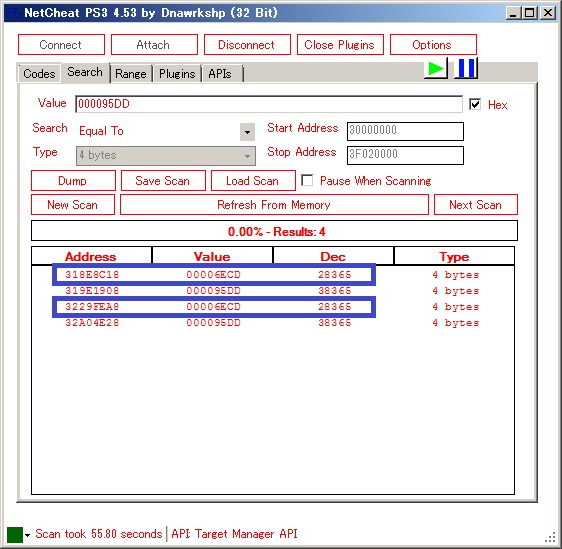Click value 00006ECD in 318E8C18 row
The height and width of the screenshot is (549, 562).
tap(213, 275)
